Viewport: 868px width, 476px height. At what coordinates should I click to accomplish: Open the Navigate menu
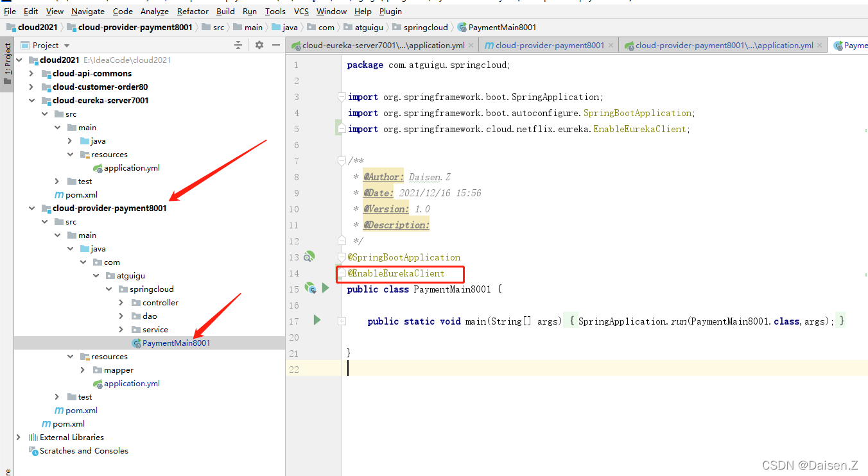88,11
